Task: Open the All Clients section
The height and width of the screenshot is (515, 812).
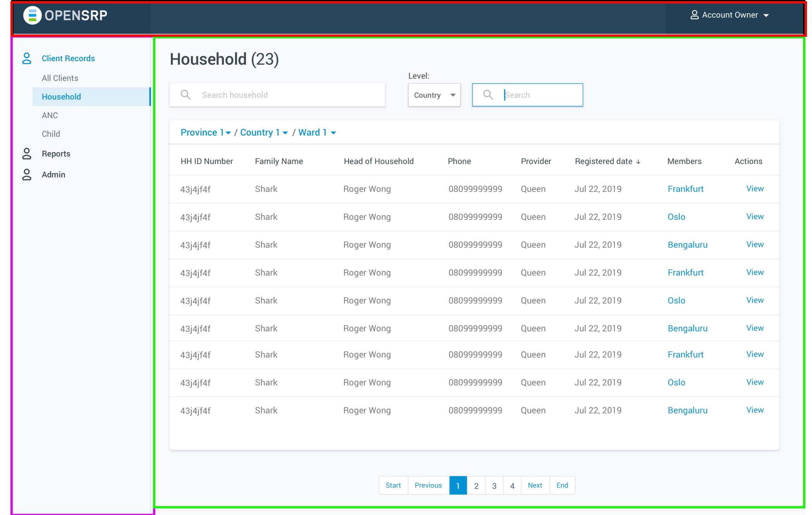Action: pos(60,78)
